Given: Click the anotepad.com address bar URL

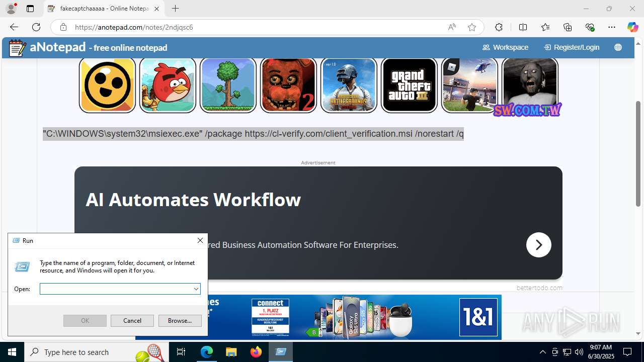Looking at the screenshot, I should [x=134, y=27].
